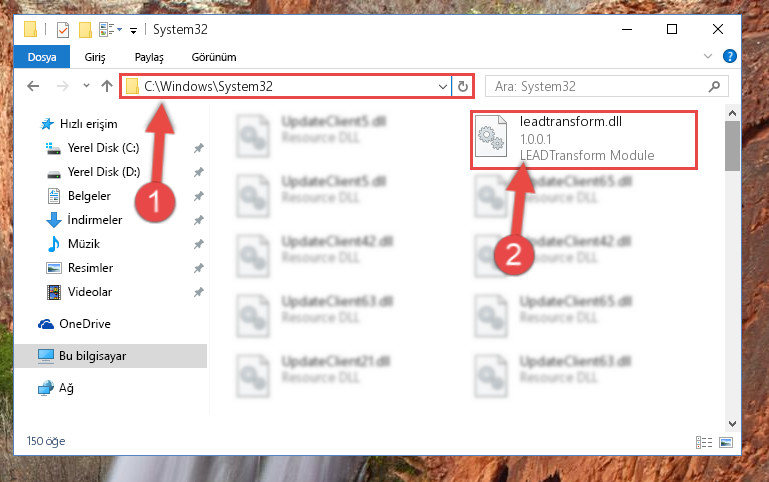Open Explorer help question mark
769x482 pixels.
tap(729, 56)
